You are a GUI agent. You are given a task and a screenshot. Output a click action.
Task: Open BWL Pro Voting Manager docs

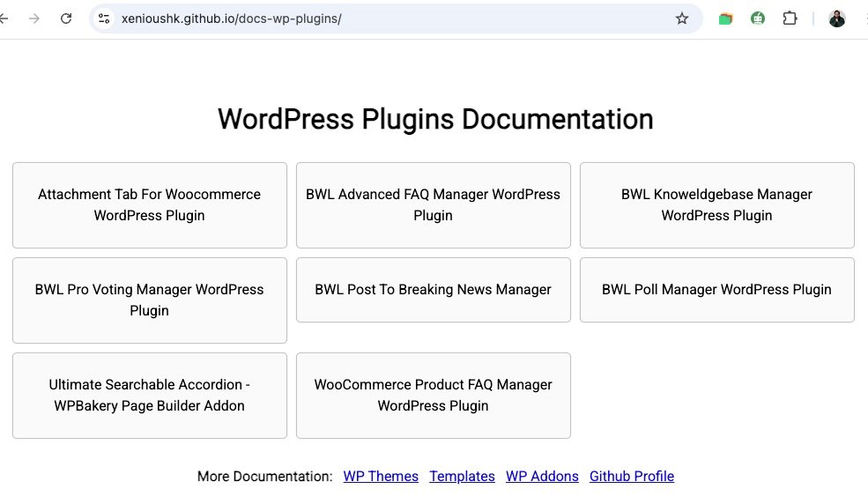150,300
